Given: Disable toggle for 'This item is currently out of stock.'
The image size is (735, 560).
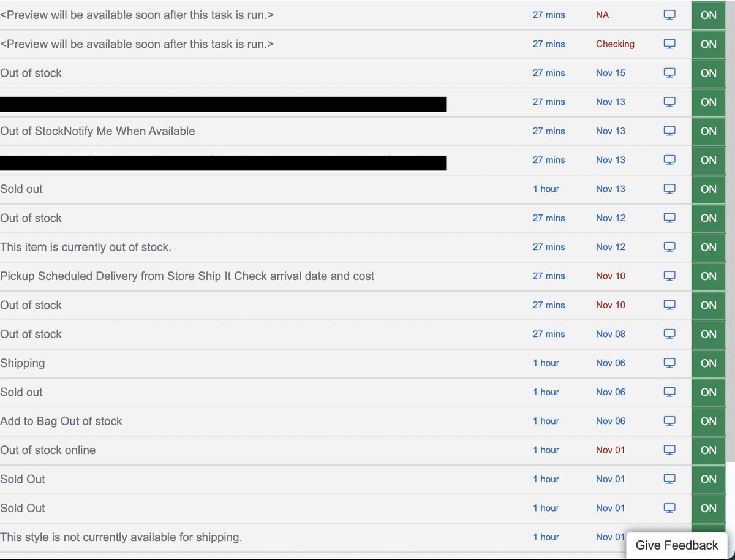Looking at the screenshot, I should tap(709, 247).
